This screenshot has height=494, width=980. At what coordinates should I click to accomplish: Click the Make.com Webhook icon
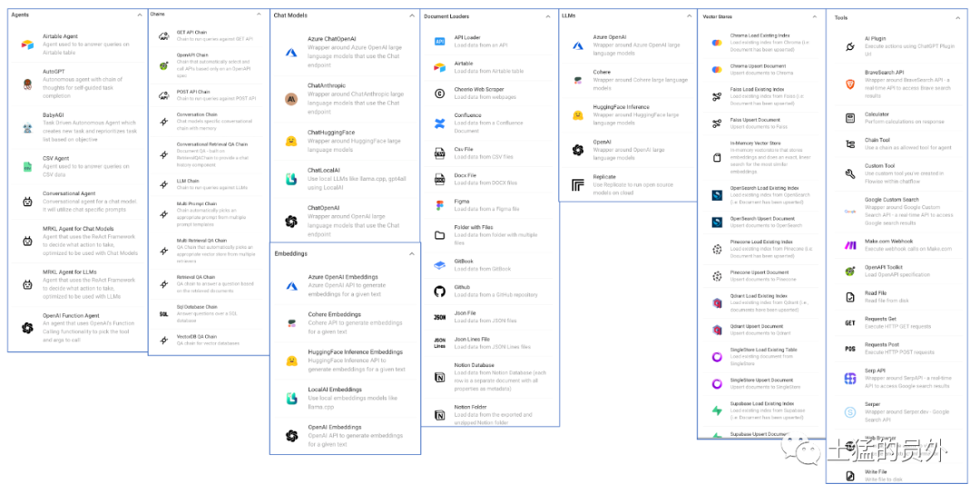click(x=850, y=245)
